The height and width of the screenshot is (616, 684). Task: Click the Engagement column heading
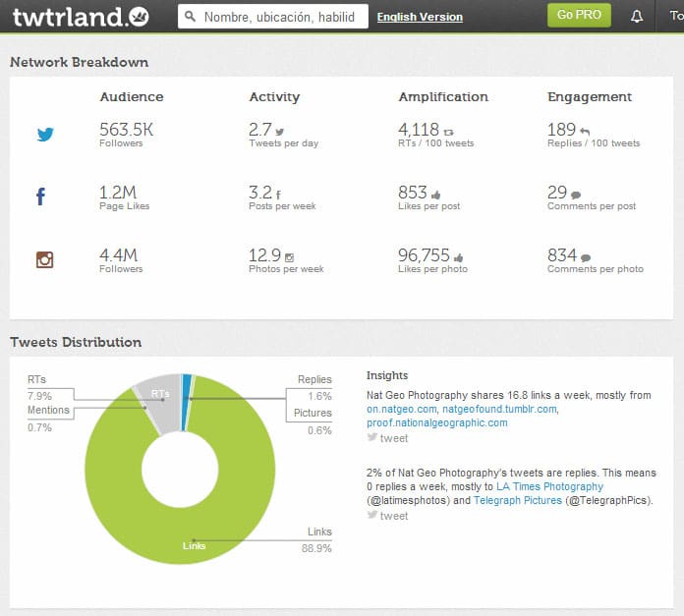[x=590, y=97]
